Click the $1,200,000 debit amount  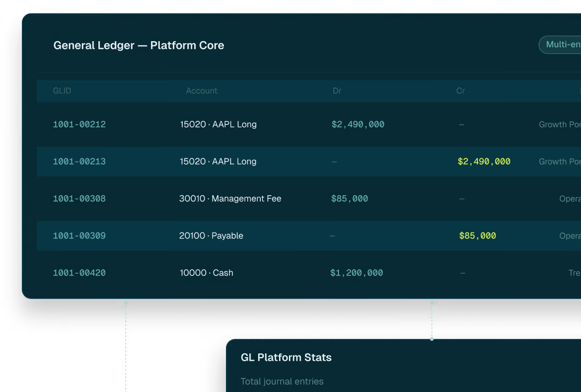(x=357, y=273)
